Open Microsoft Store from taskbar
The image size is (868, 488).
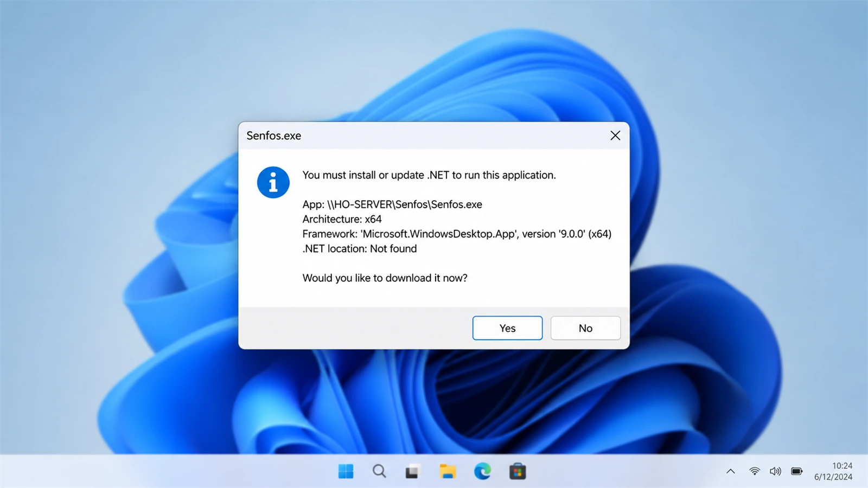pos(517,471)
